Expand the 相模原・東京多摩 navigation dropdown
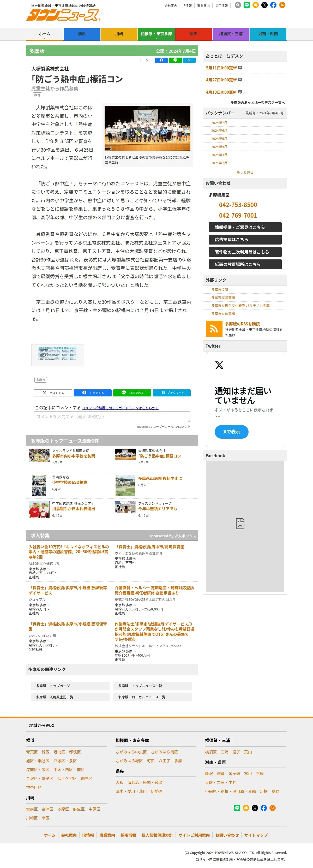This screenshot has width=313, height=868. pyautogui.click(x=156, y=34)
